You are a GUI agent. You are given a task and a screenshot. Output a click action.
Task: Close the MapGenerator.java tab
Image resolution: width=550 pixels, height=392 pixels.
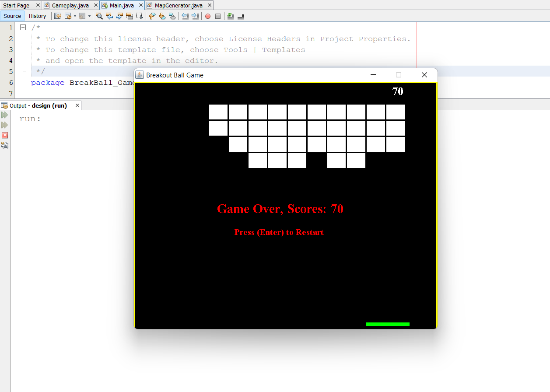(x=209, y=5)
